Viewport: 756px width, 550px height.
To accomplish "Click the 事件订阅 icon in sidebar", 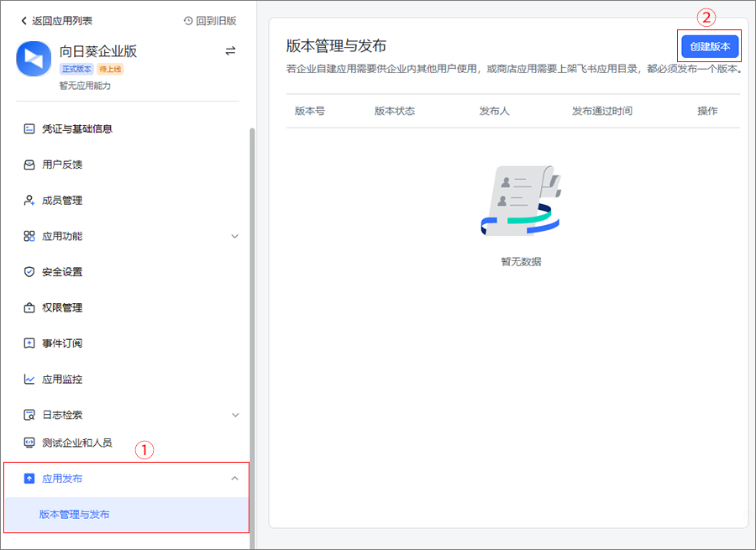I will click(x=29, y=343).
